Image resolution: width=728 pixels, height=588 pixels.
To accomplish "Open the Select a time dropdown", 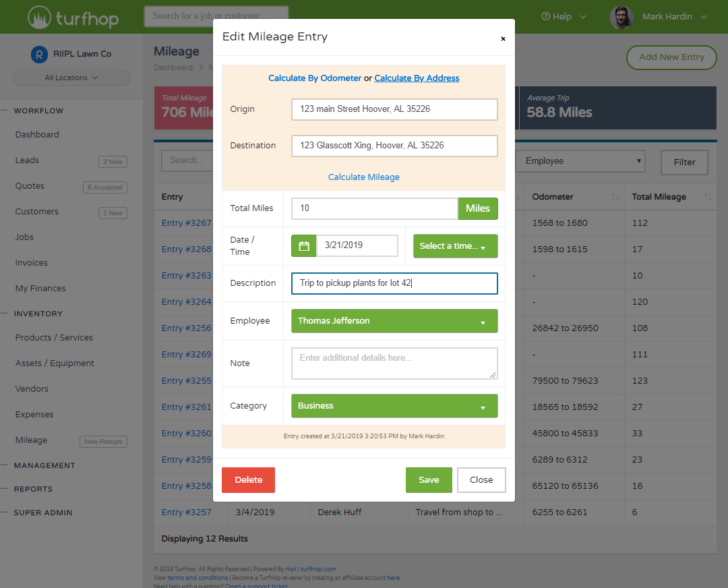I will (455, 245).
